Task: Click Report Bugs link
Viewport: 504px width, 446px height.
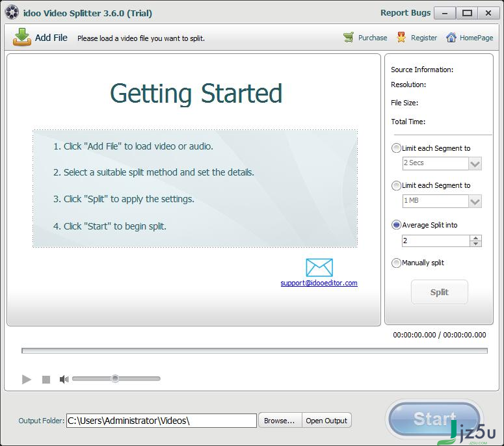Action: tap(405, 13)
